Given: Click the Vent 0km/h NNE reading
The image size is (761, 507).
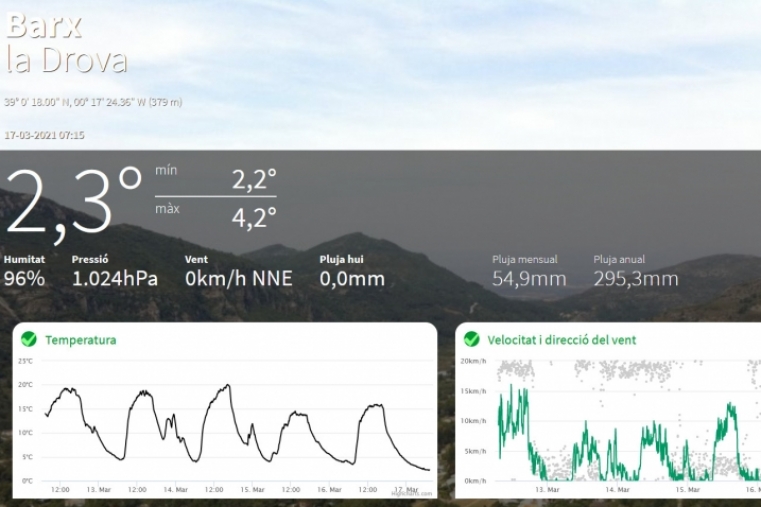Looking at the screenshot, I should tap(238, 279).
